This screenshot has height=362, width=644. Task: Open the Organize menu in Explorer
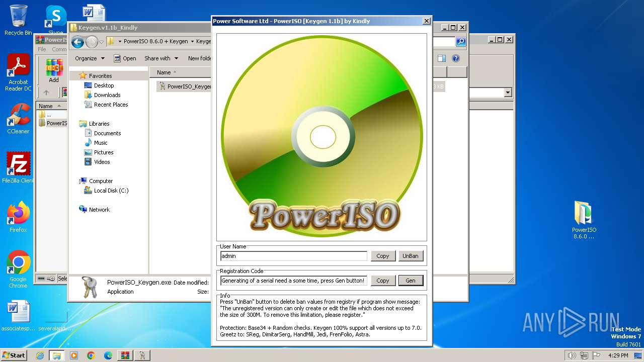90,58
